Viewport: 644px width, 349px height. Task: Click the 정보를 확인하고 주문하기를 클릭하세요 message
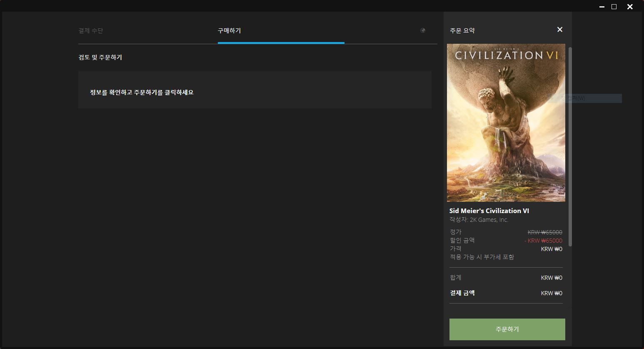pyautogui.click(x=142, y=92)
